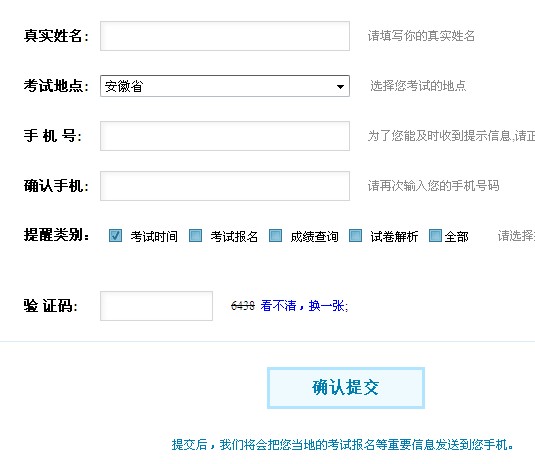
Task: Click the dropdown arrow beside 安徽省
Action: pyautogui.click(x=340, y=87)
